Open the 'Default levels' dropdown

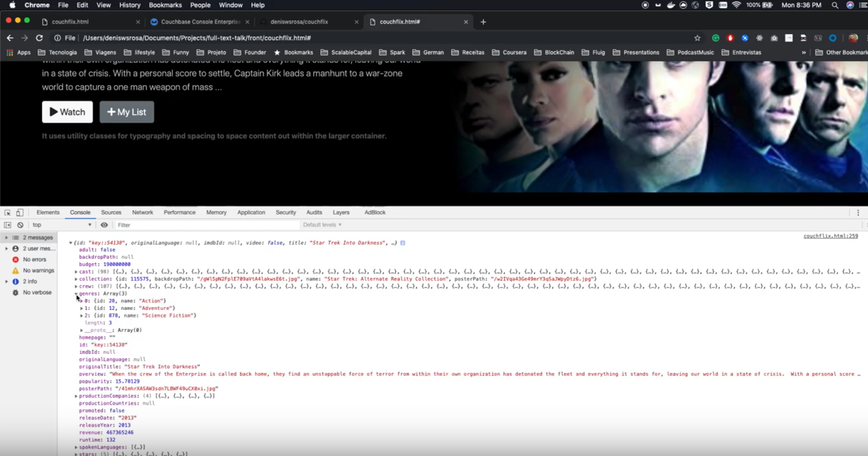coord(322,225)
